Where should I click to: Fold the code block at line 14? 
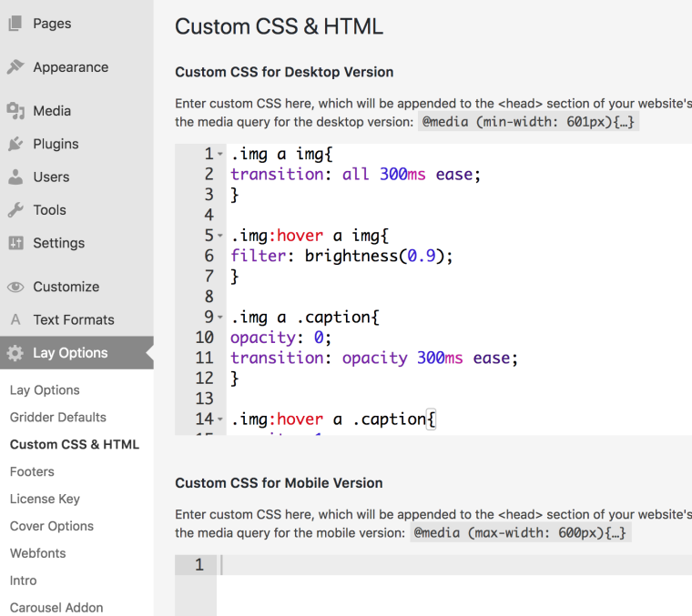click(x=220, y=419)
